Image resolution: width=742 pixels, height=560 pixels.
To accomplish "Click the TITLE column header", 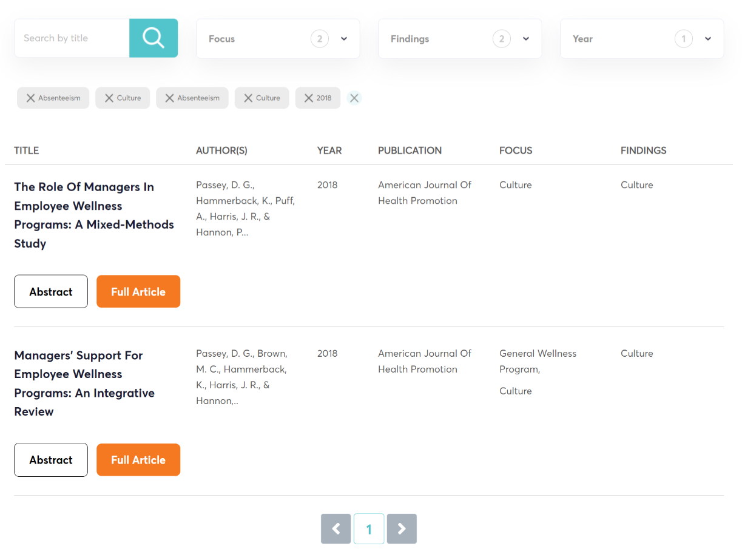I will click(27, 150).
